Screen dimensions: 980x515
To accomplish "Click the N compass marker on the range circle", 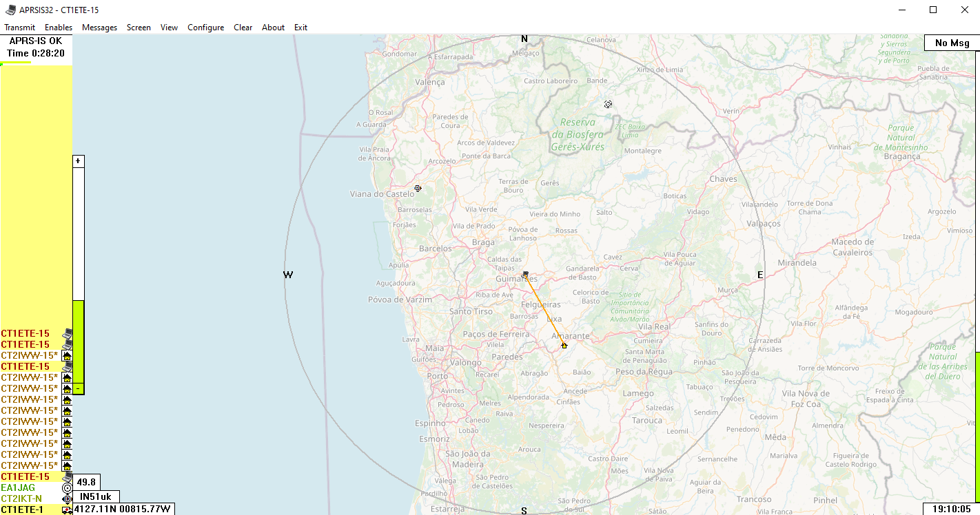I will pyautogui.click(x=524, y=39).
